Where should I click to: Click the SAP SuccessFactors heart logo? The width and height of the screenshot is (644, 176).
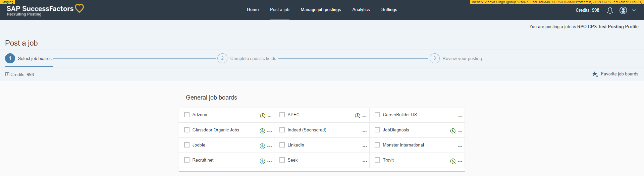[x=79, y=8]
